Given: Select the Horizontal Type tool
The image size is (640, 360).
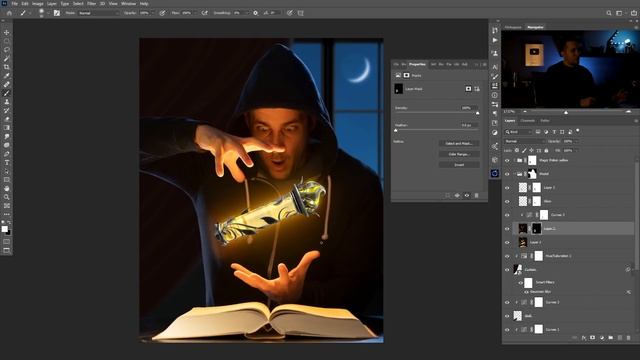Looking at the screenshot, I should [7, 162].
